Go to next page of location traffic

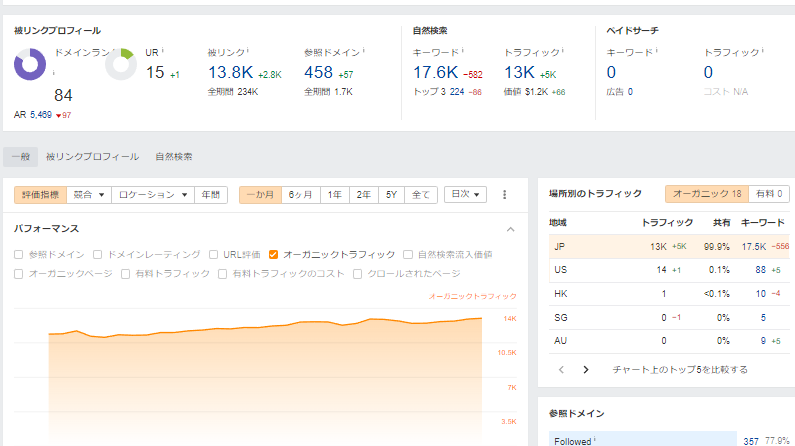click(586, 369)
